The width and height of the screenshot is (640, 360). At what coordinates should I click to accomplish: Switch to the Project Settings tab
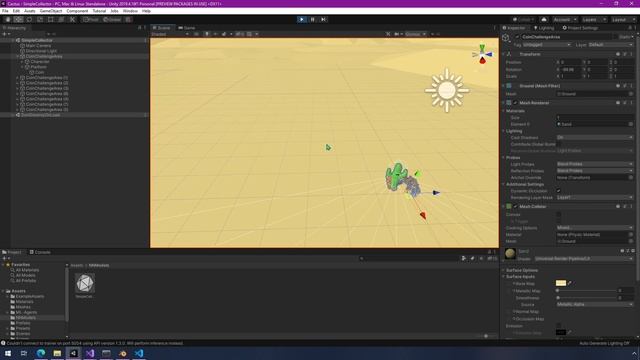pos(580,28)
